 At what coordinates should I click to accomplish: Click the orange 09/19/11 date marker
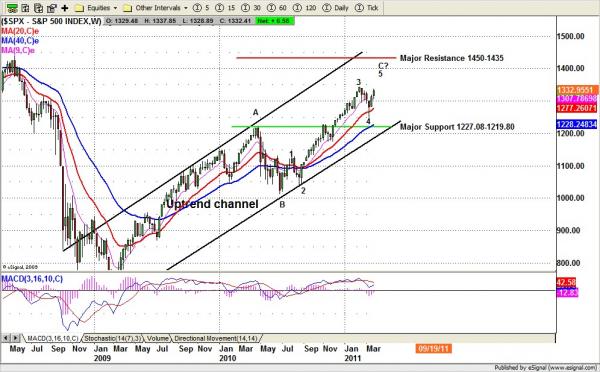click(x=433, y=349)
